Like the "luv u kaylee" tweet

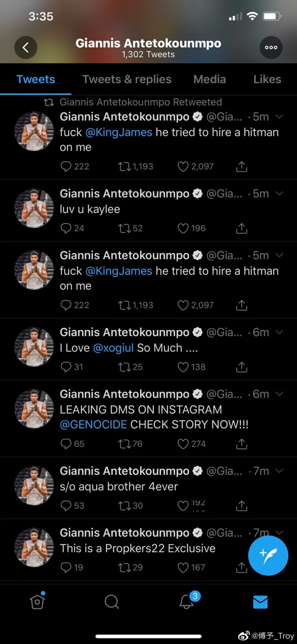(x=183, y=228)
